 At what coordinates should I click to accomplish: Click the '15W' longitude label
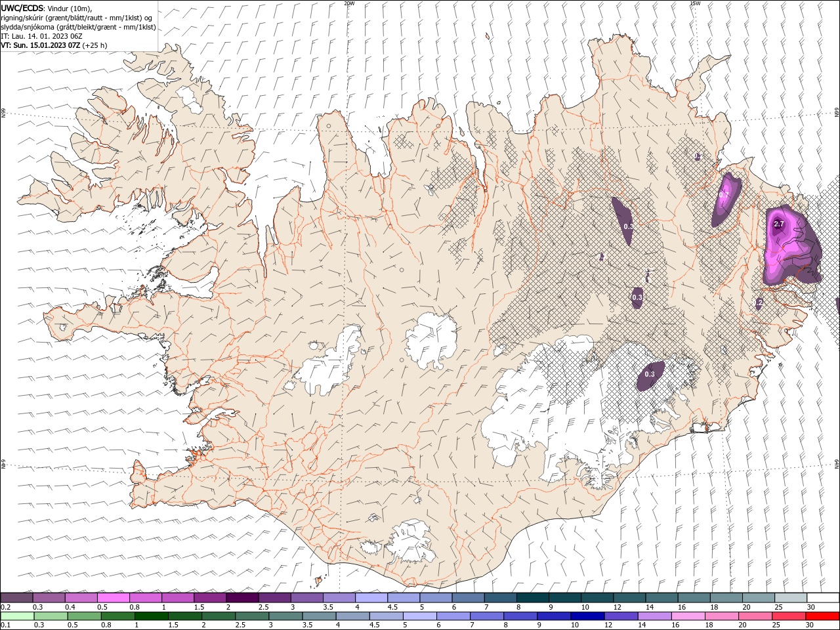(x=694, y=3)
